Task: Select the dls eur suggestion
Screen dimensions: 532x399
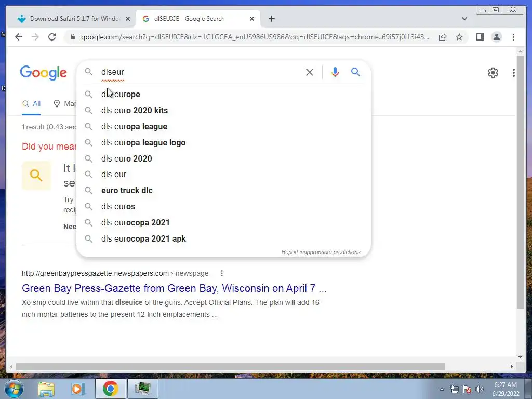Action: [224, 175]
